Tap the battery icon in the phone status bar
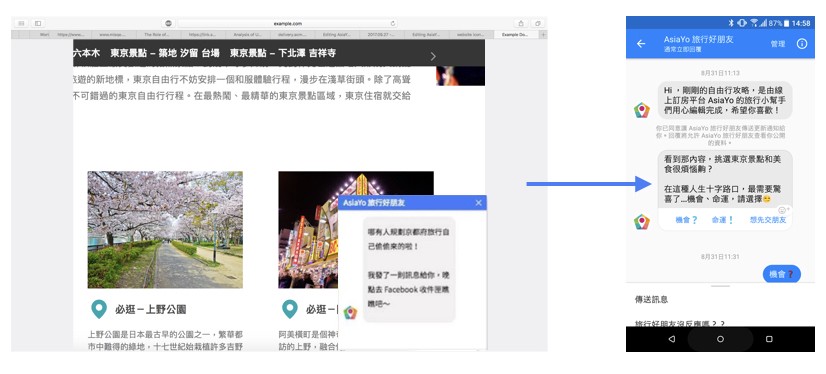This screenshot has width=826, height=374. (x=786, y=23)
